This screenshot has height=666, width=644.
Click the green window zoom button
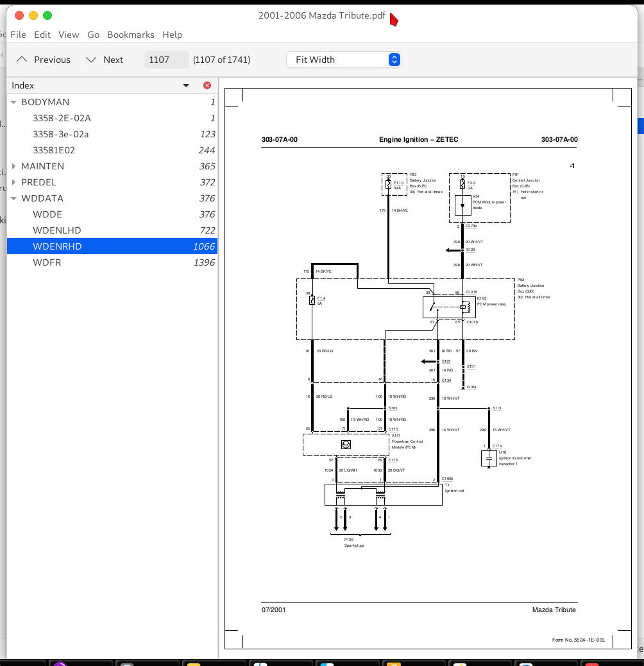click(47, 15)
